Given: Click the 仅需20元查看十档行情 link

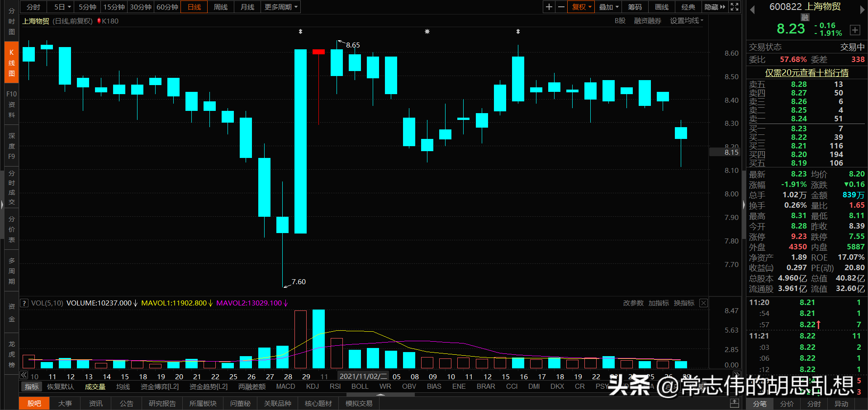Looking at the screenshot, I should point(806,73).
